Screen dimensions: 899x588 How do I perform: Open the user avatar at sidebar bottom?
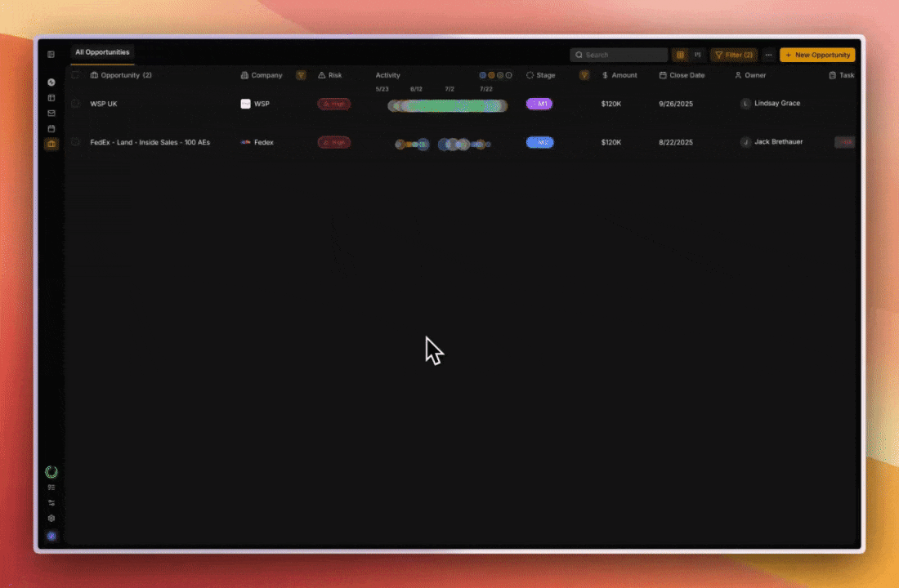[x=51, y=536]
